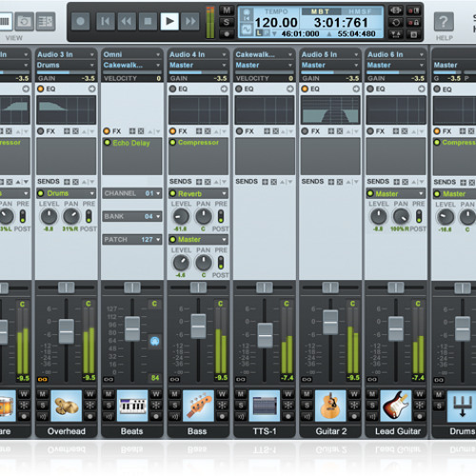Click the Fast Forward transport button
This screenshot has width=476, height=476.
click(x=190, y=21)
